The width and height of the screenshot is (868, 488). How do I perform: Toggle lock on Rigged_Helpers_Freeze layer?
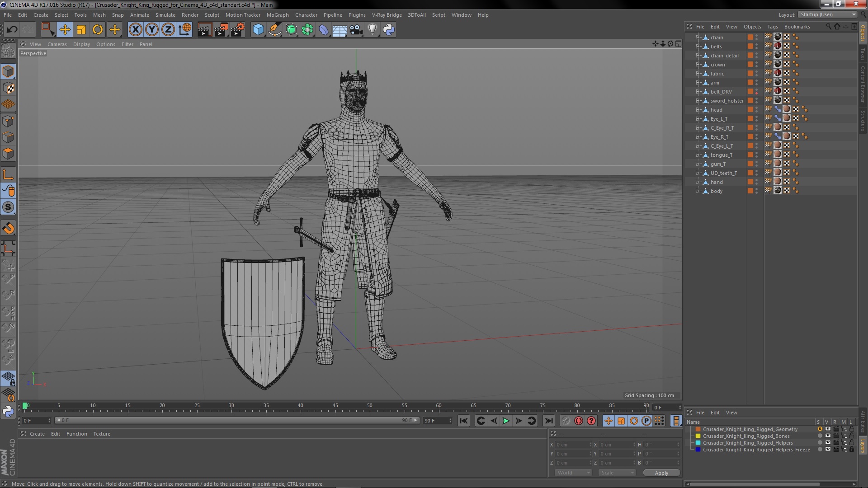tap(852, 450)
